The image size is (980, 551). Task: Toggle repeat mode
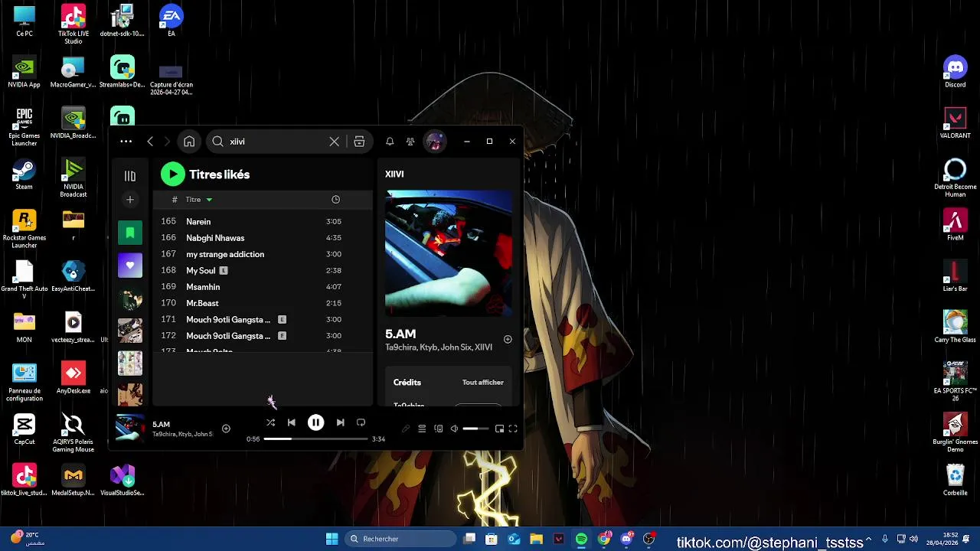(361, 422)
